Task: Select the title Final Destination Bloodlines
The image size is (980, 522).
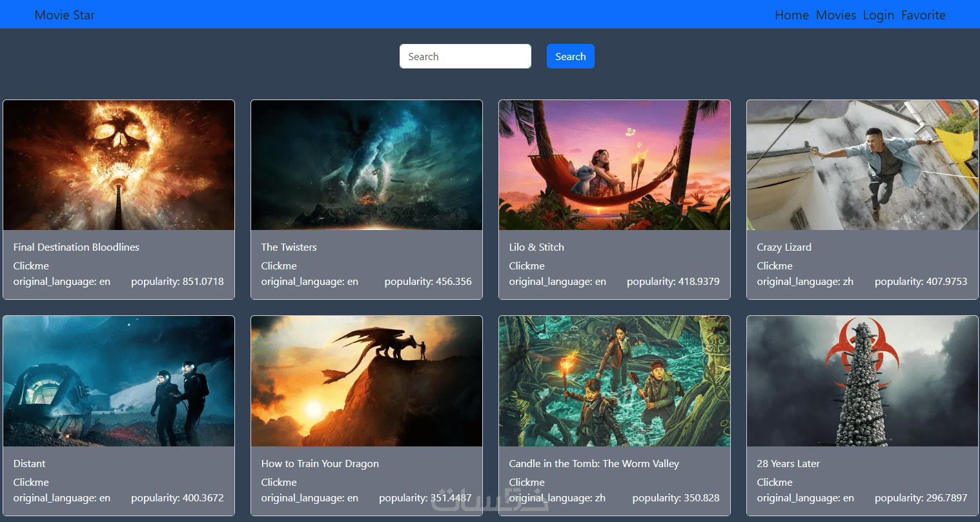Action: click(x=76, y=247)
